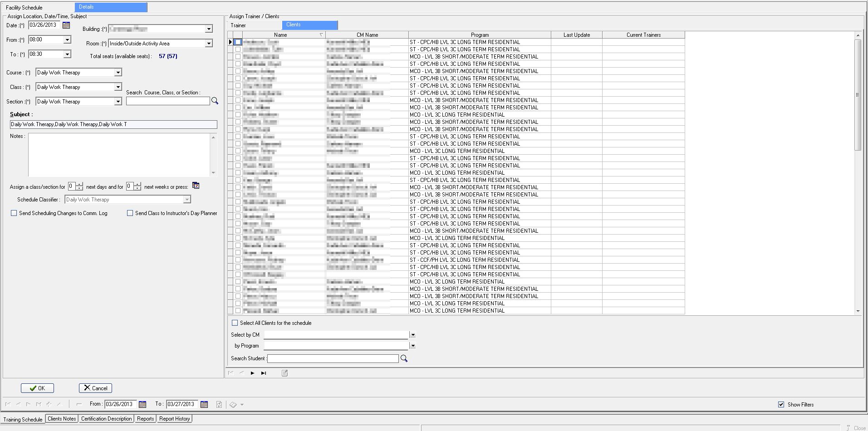
Task: Open the Course dropdown list
Action: click(x=118, y=73)
